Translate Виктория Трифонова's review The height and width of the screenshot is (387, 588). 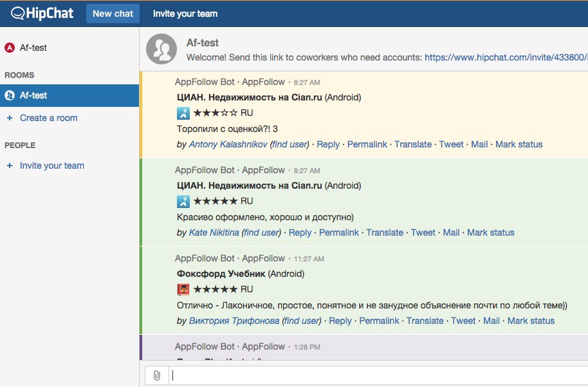coord(425,321)
